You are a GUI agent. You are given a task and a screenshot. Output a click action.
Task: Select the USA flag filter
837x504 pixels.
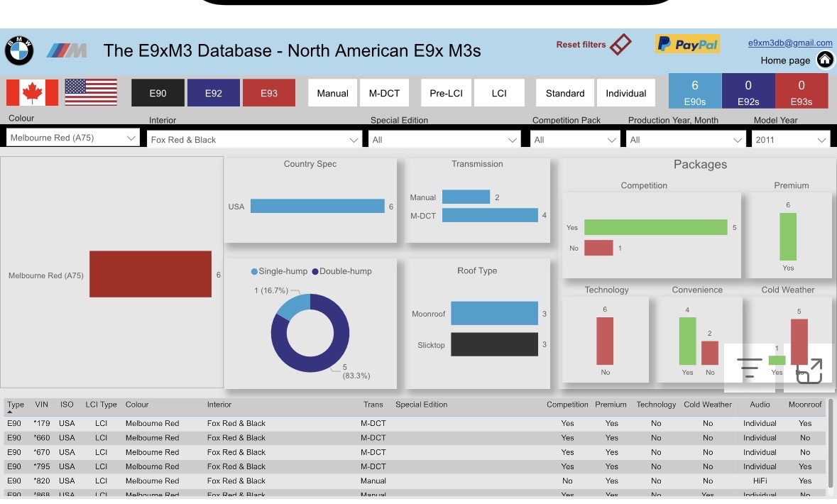point(91,92)
